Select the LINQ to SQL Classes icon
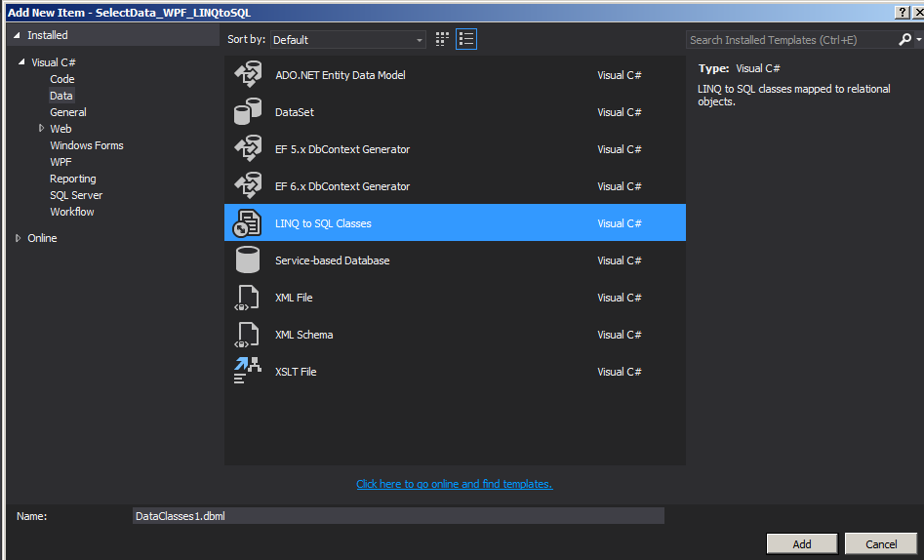Viewport: 924px width, 560px height. [248, 223]
